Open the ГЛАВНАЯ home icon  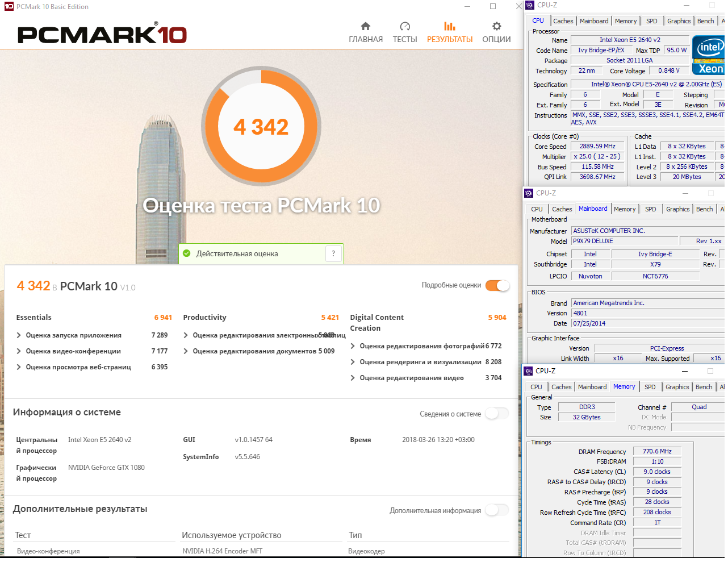pos(366,26)
